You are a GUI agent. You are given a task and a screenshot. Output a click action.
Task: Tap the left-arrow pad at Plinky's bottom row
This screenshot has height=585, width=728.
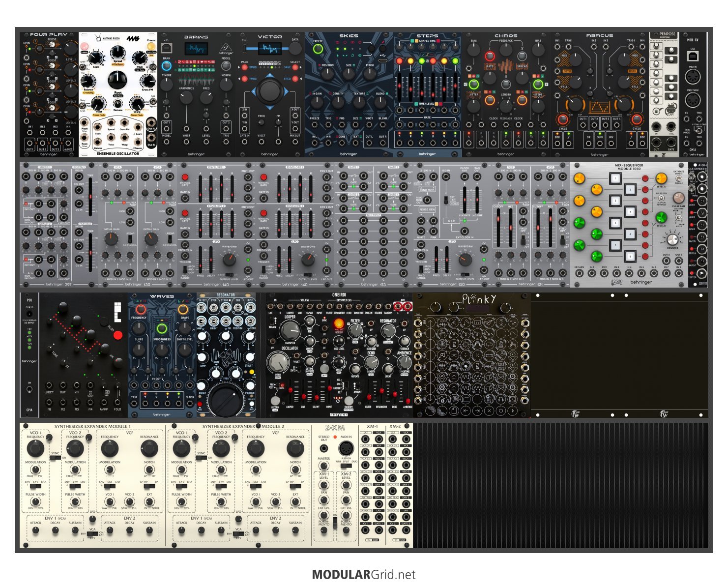tap(466, 410)
